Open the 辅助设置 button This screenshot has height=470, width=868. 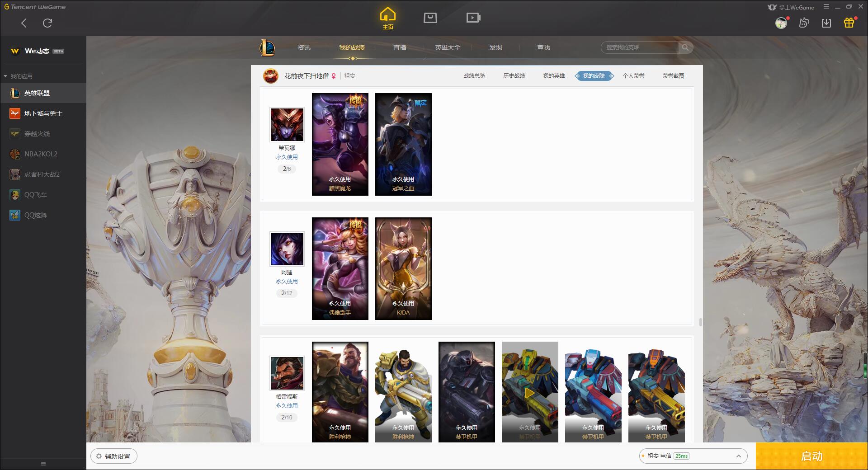pyautogui.click(x=114, y=456)
